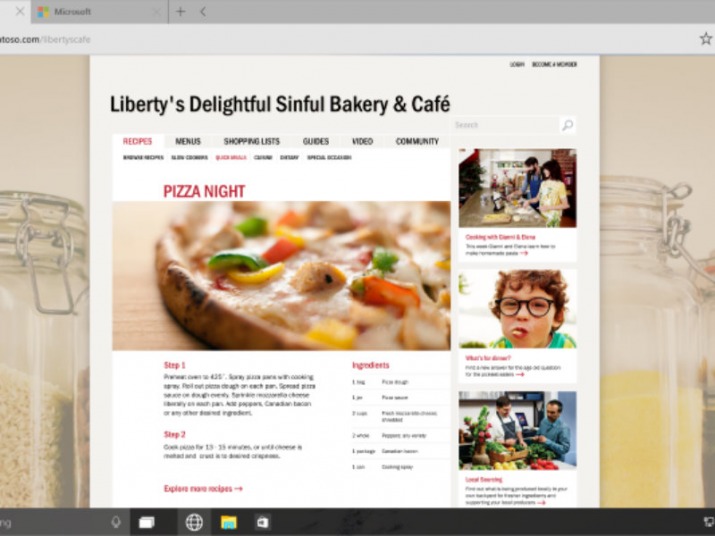The height and width of the screenshot is (536, 715).
Task: Open Task View from the taskbar
Action: pyautogui.click(x=146, y=522)
